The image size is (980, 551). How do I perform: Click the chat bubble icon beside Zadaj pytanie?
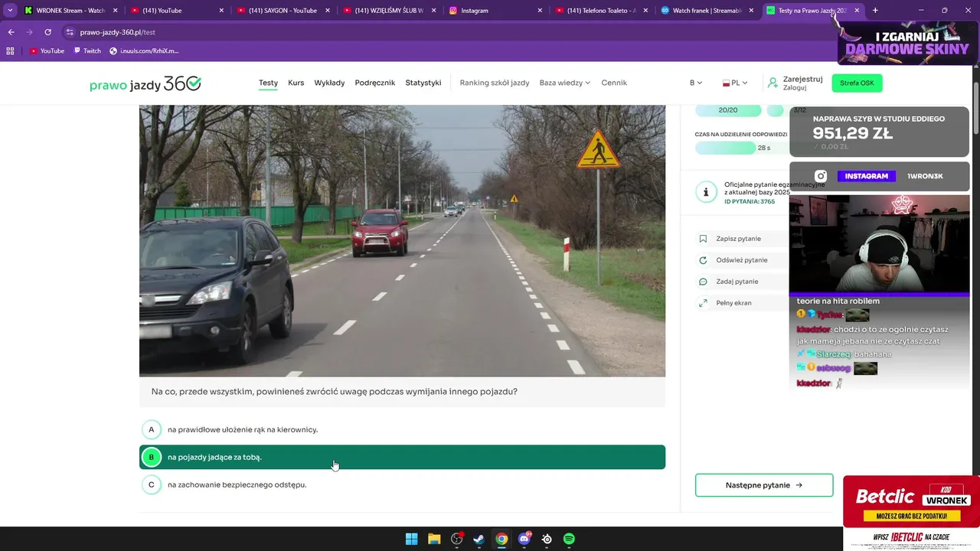703,282
